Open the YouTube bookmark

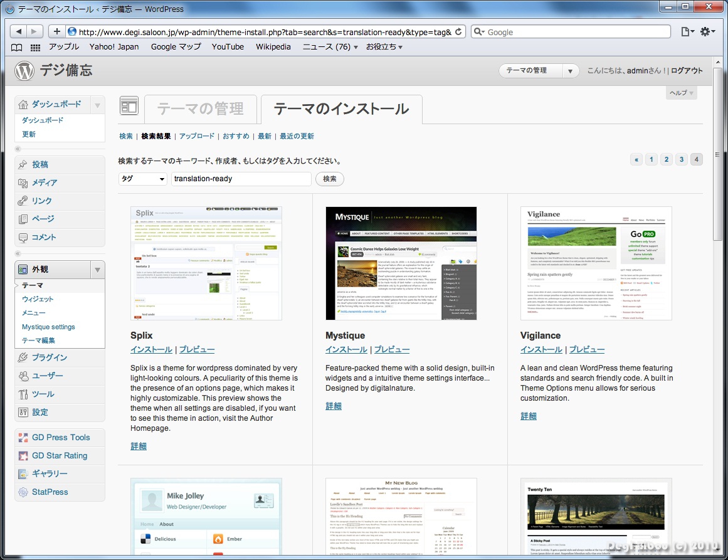pos(228,47)
